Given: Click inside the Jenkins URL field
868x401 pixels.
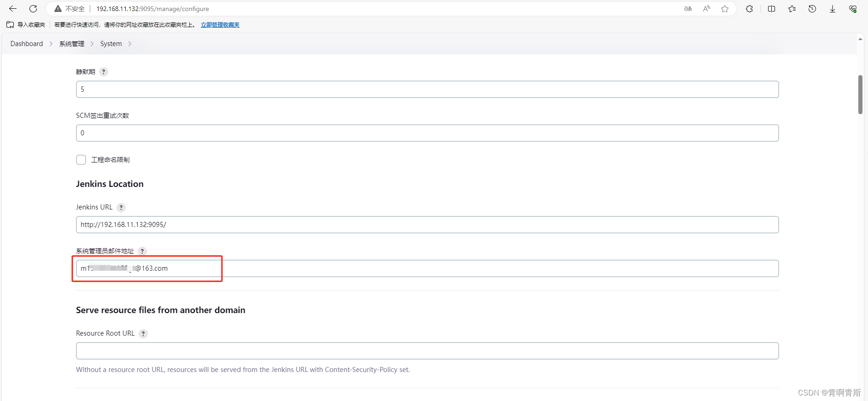Looking at the screenshot, I should pos(427,225).
